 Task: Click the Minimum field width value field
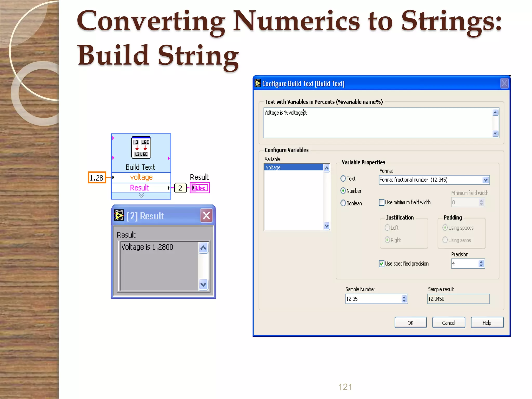465,202
